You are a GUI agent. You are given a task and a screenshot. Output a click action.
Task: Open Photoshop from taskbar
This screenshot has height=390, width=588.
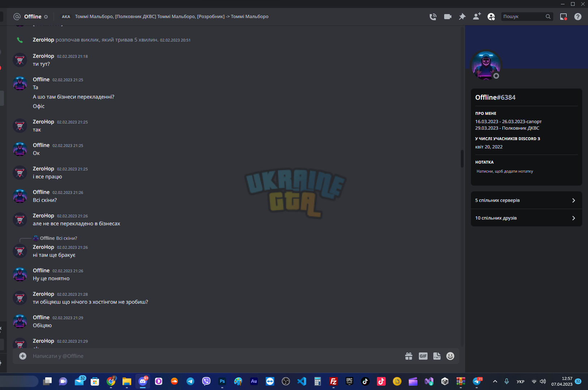point(222,381)
